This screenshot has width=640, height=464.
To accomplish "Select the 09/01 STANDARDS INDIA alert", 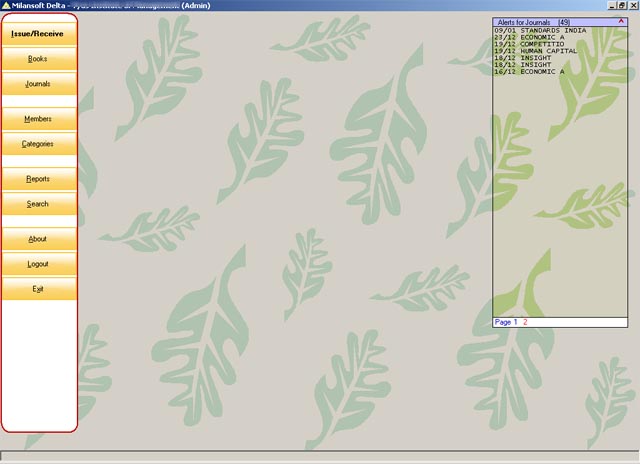I will click(x=540, y=31).
